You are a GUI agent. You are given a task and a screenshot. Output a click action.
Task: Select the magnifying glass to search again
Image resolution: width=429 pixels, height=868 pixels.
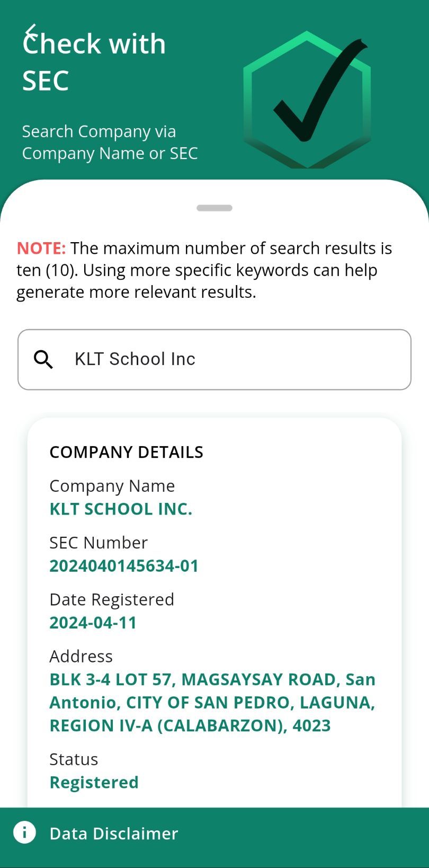[43, 359]
